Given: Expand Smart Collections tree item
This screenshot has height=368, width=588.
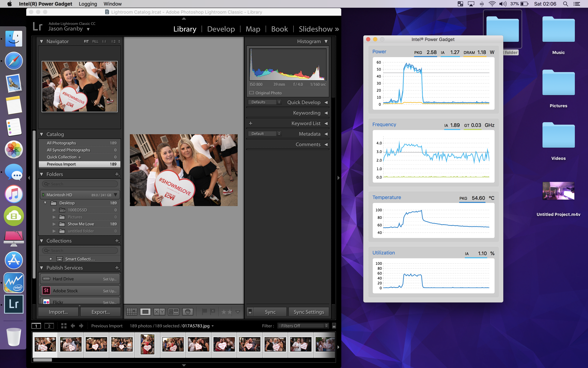Looking at the screenshot, I should pyautogui.click(x=51, y=259).
